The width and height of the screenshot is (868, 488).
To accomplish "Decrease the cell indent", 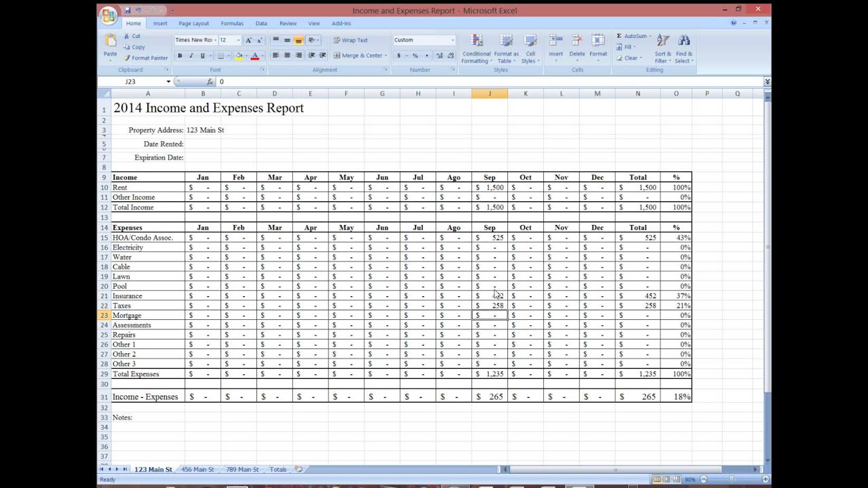I will (311, 56).
